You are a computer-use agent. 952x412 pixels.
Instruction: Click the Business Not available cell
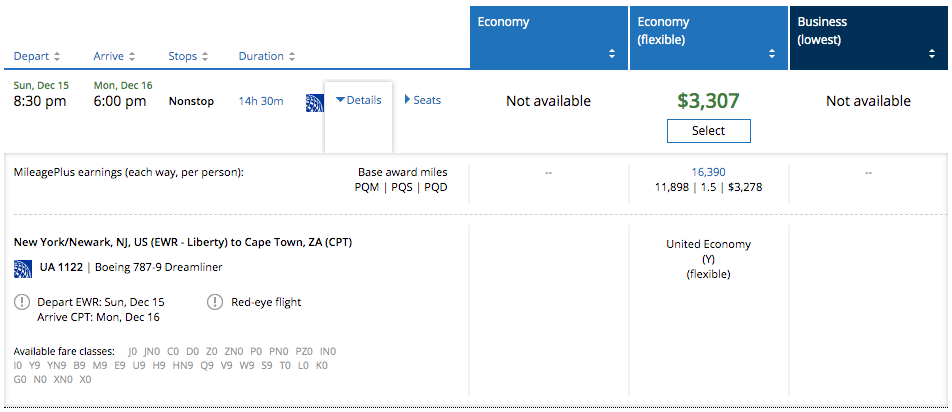(868, 101)
